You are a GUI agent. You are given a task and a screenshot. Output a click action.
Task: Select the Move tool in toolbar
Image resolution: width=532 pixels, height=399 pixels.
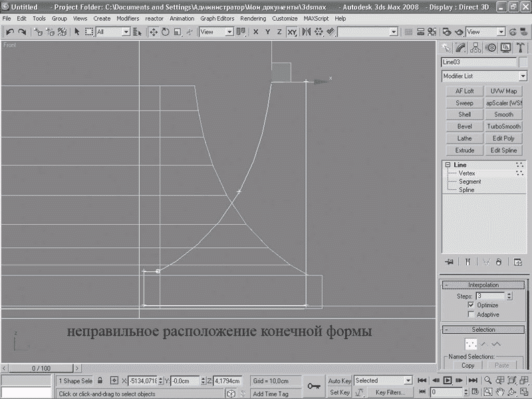tap(153, 32)
